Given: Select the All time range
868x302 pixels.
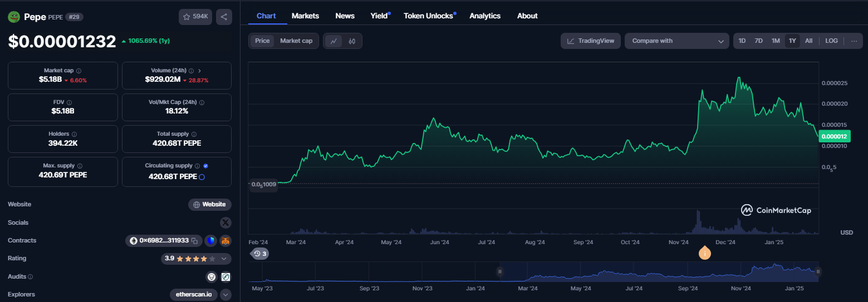Looking at the screenshot, I should click(x=808, y=41).
